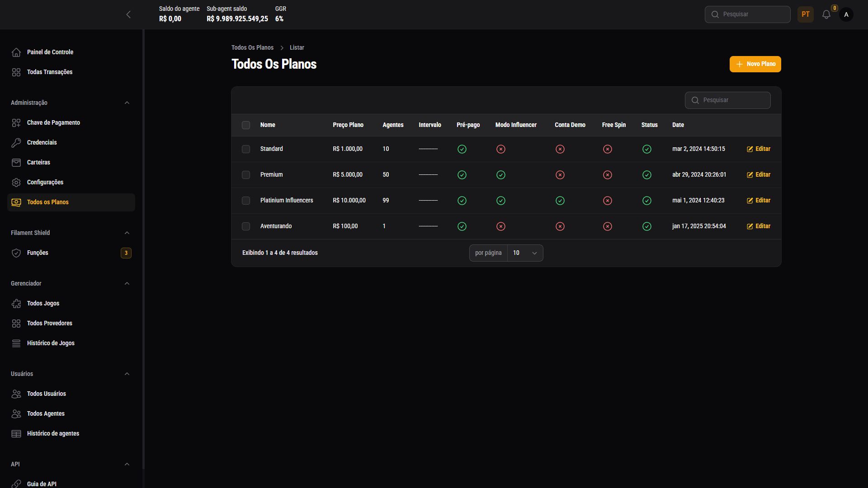Collapse the Administração sidebar group
This screenshot has width=868, height=488.
tap(127, 103)
